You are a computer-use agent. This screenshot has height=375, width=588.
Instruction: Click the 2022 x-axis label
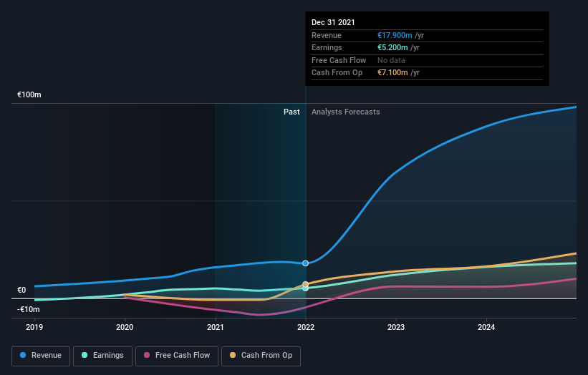pos(306,328)
